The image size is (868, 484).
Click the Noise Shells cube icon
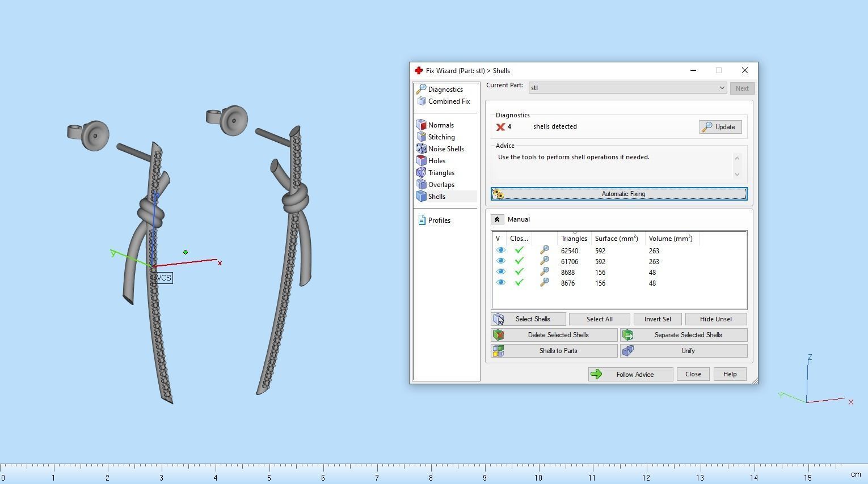[x=421, y=149]
